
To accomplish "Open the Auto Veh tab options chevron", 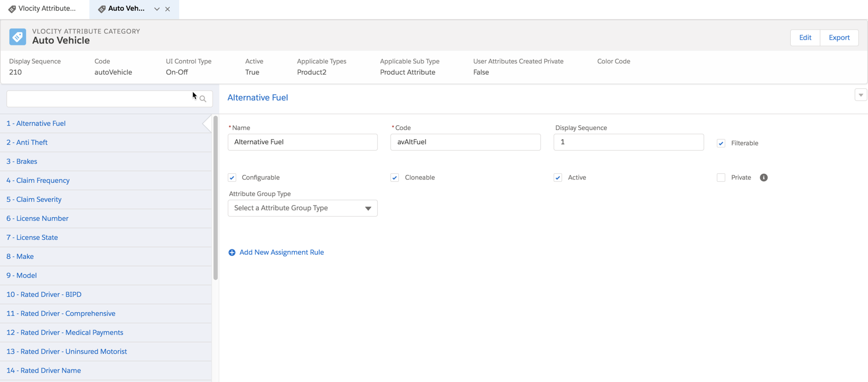I will point(157,9).
